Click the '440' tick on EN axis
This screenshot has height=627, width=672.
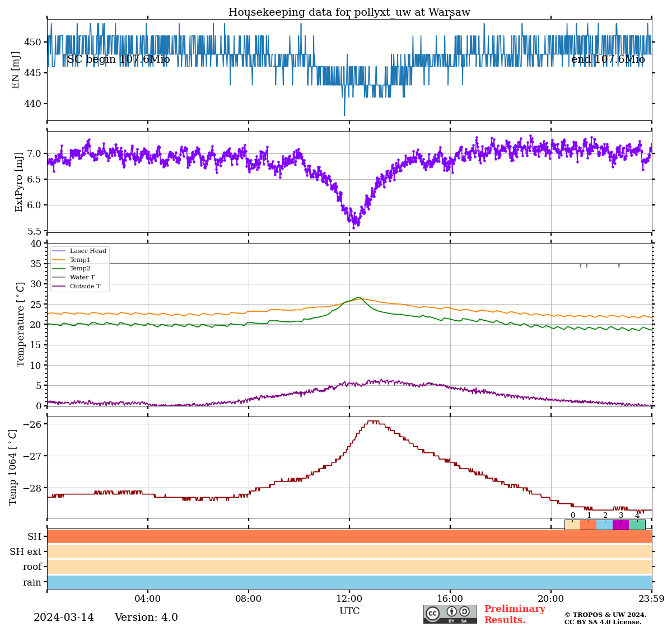tap(34, 104)
